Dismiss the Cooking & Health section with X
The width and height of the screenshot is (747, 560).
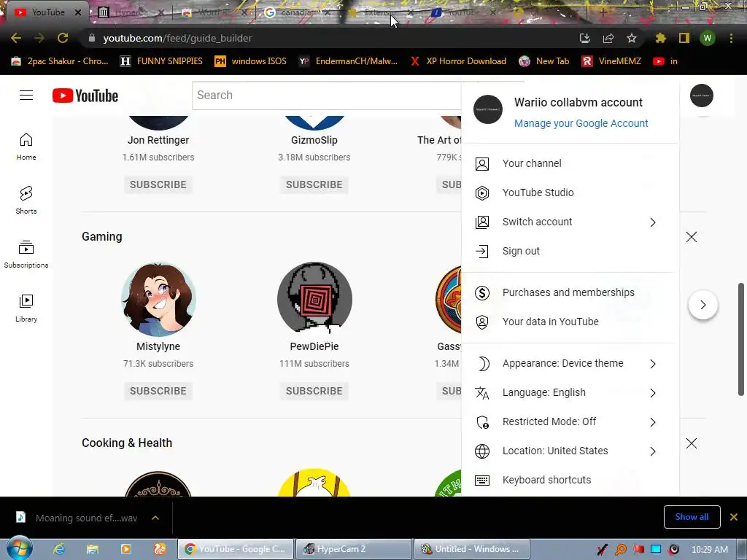pos(692,443)
